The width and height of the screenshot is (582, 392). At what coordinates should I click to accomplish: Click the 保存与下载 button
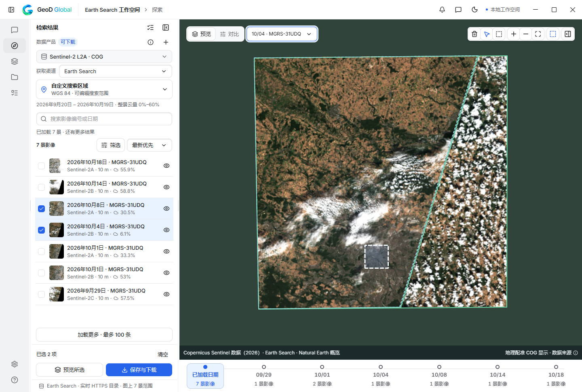[x=139, y=370]
